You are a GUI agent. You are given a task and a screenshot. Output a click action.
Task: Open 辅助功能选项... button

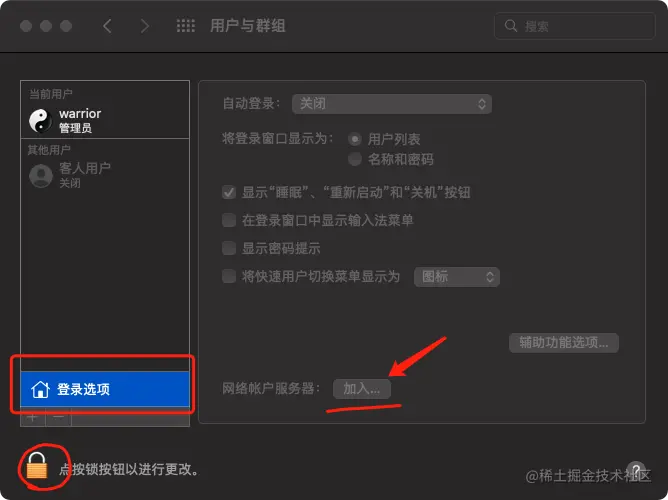click(564, 342)
